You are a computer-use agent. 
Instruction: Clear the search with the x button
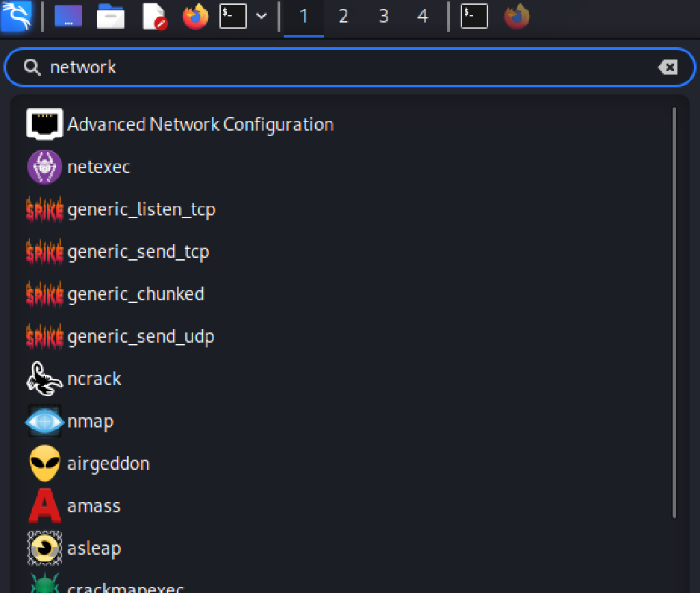click(x=669, y=67)
